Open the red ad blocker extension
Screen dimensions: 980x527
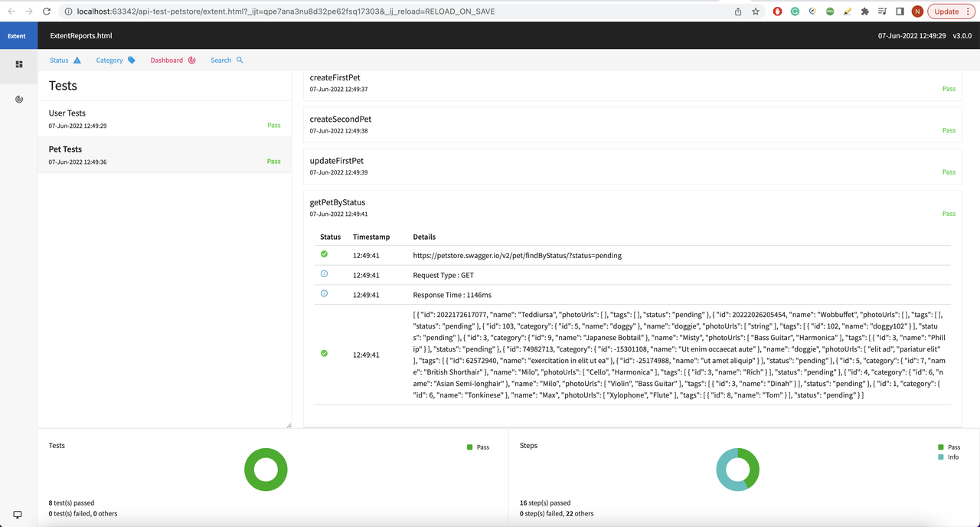(x=778, y=11)
